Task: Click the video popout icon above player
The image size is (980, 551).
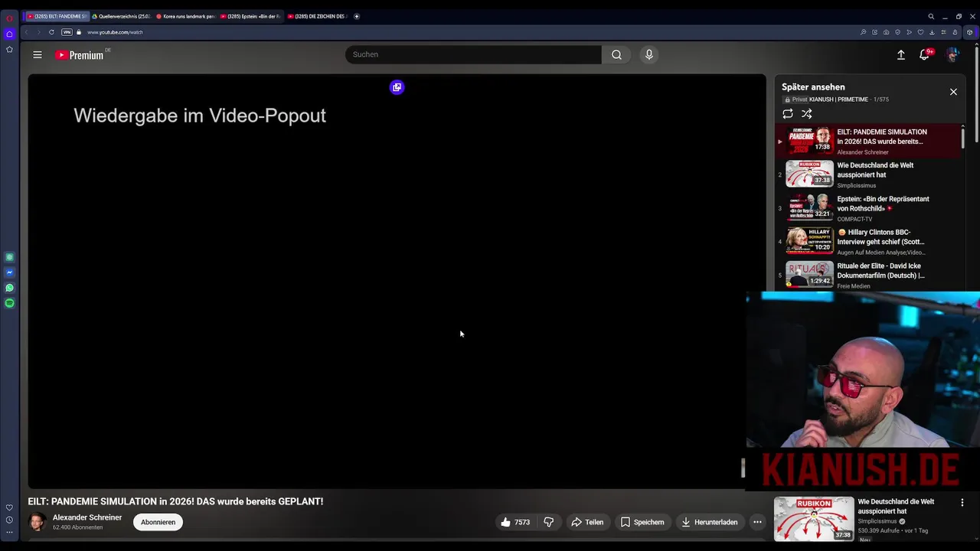Action: coord(397,87)
